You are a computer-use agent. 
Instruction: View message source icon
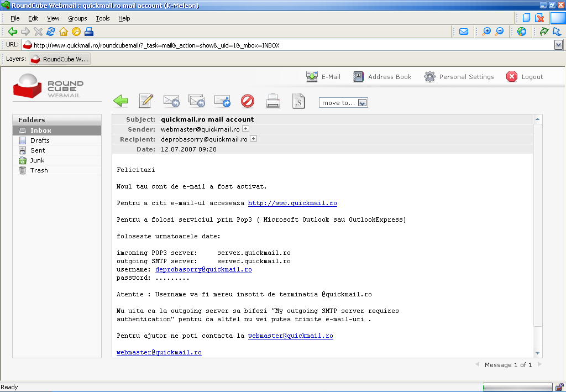coord(298,101)
